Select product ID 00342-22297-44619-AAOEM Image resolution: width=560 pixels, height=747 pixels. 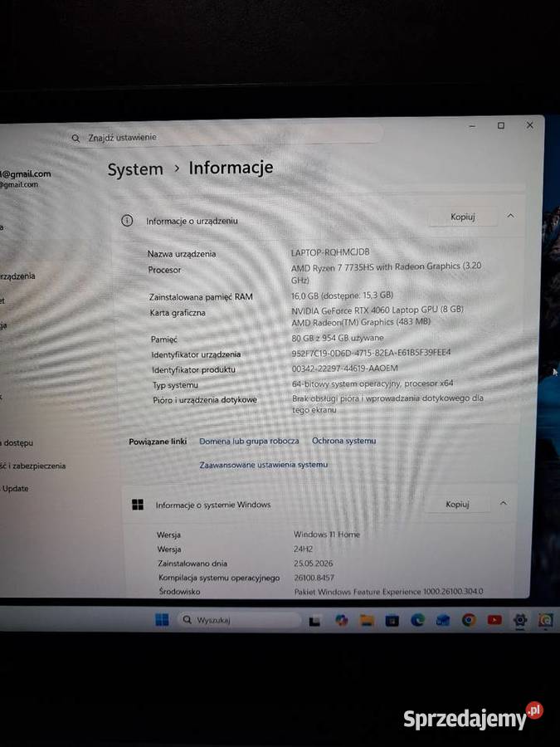click(345, 369)
